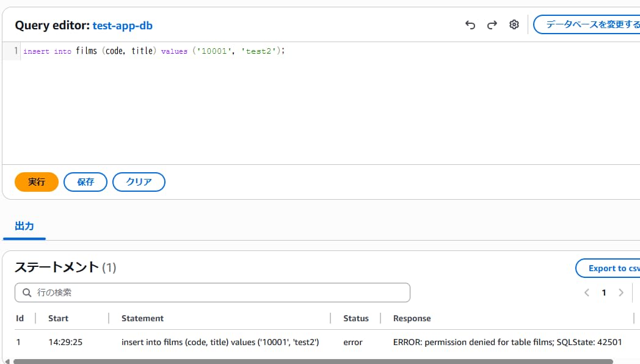Viewport: 640px width, 364px height.
Task: Click the 実行 run button
Action: [37, 182]
